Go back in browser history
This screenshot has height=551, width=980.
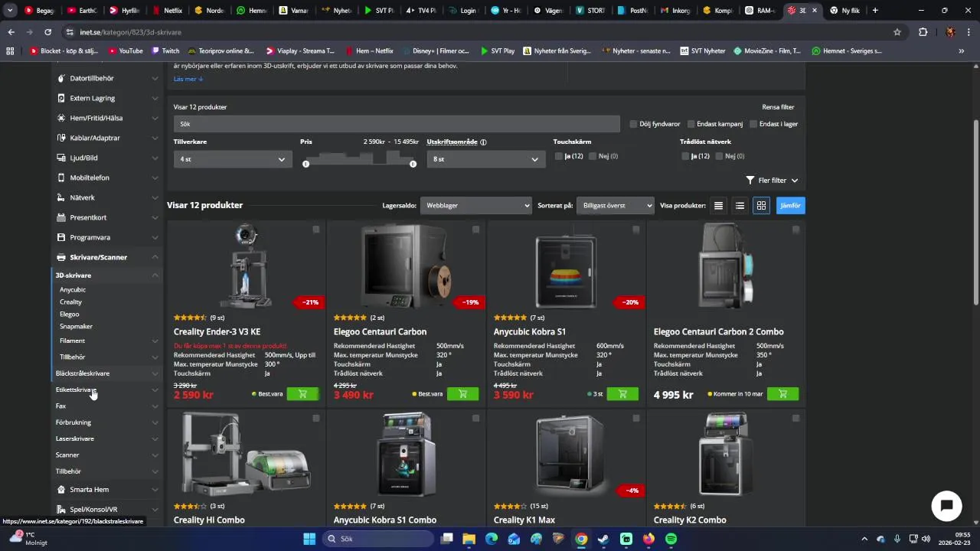(x=11, y=32)
